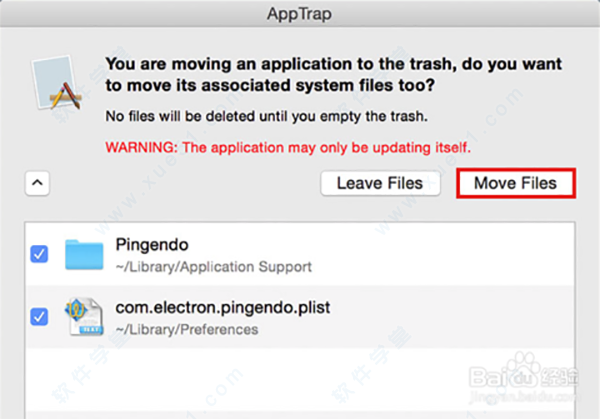Screen dimensions: 600x419
Task: Click the Leave Files button
Action: [380, 183]
